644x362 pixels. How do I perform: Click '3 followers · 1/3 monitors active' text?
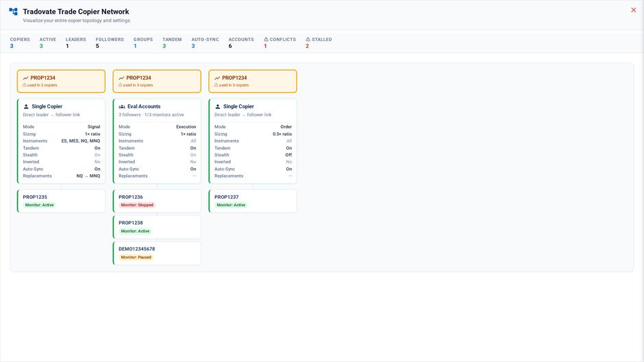pyautogui.click(x=151, y=114)
